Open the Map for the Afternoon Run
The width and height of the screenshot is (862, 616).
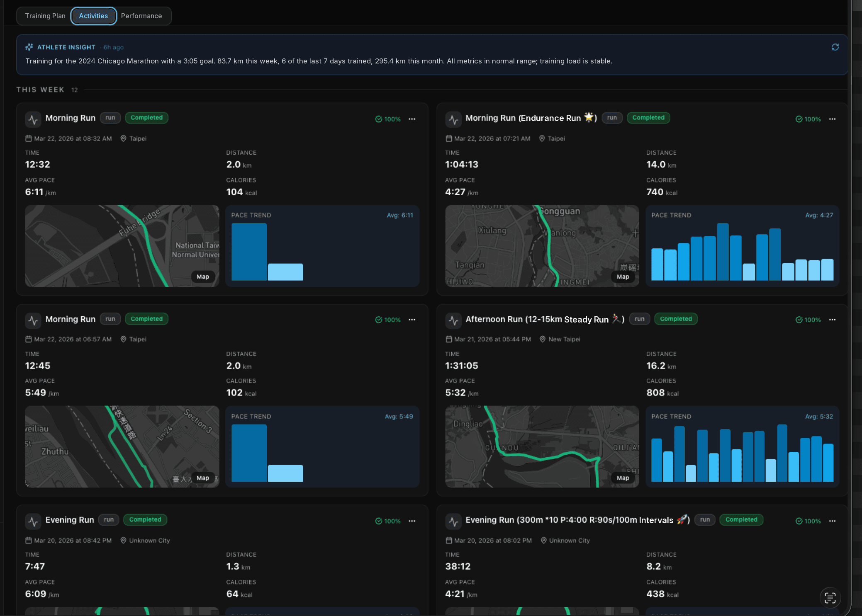pyautogui.click(x=623, y=478)
